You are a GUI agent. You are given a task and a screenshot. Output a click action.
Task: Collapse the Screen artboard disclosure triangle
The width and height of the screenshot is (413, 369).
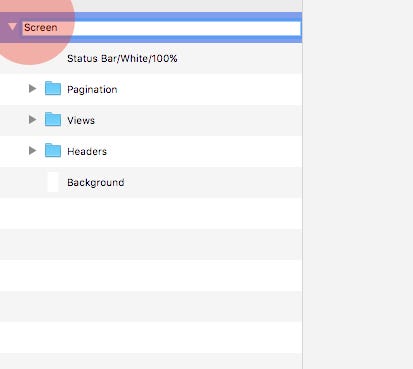coord(12,27)
